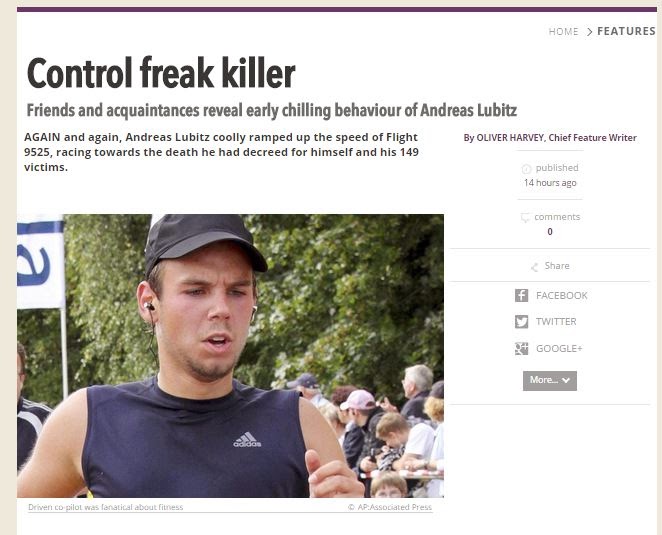Click the GOOGLE+ share text link

pos(559,348)
